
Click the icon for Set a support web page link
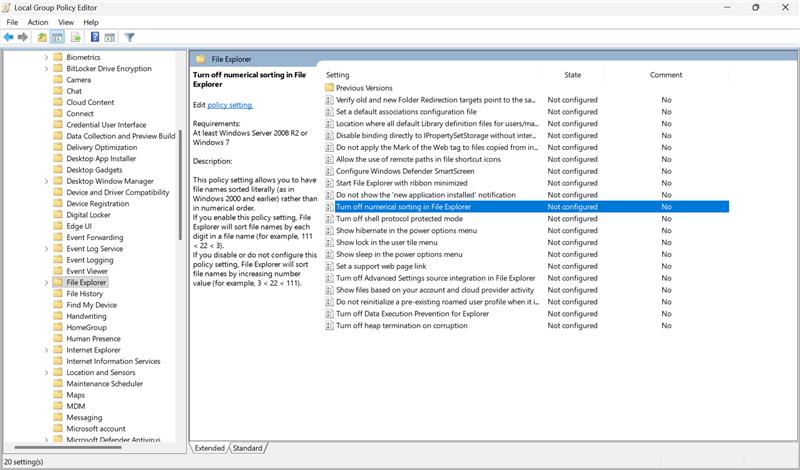click(329, 266)
